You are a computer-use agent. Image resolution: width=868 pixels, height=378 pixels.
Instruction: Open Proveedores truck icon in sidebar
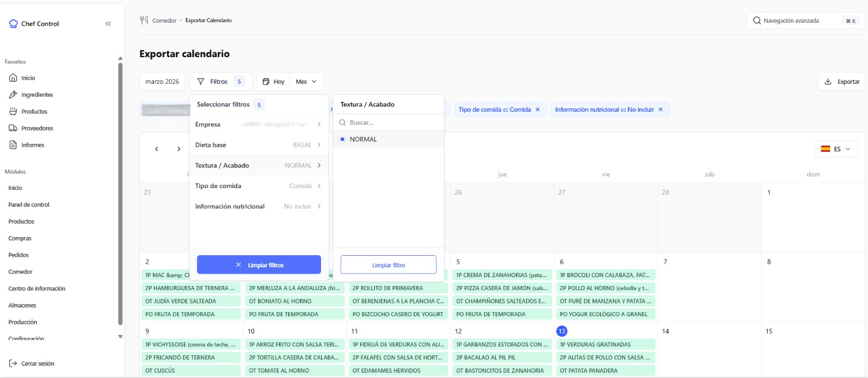pyautogui.click(x=13, y=128)
